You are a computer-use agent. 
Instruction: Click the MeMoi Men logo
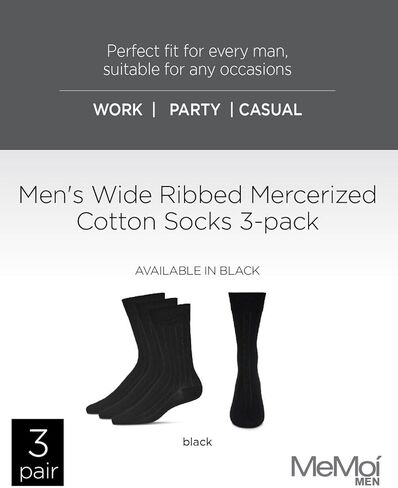336,470
